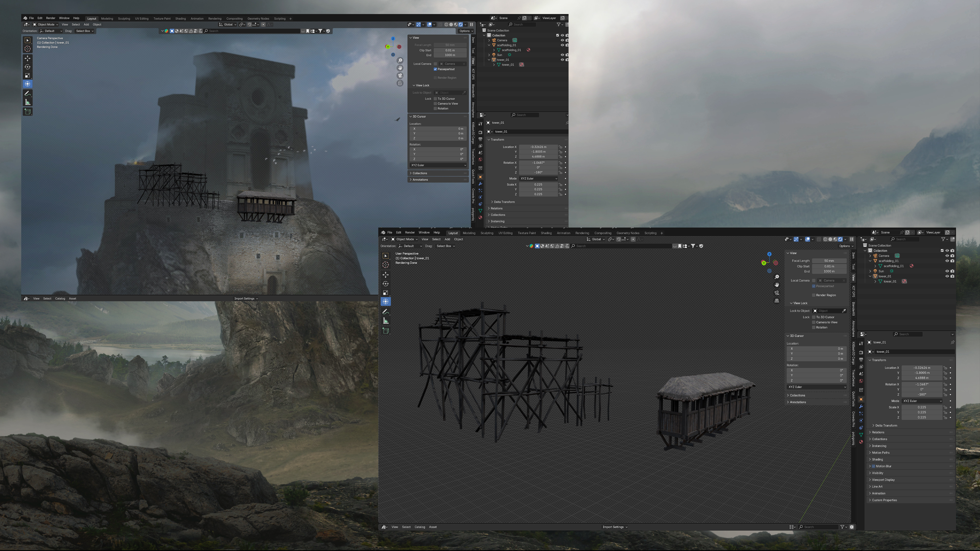Toggle Passepartout checkbox in the upper window
This screenshot has height=551, width=980.
click(435, 69)
